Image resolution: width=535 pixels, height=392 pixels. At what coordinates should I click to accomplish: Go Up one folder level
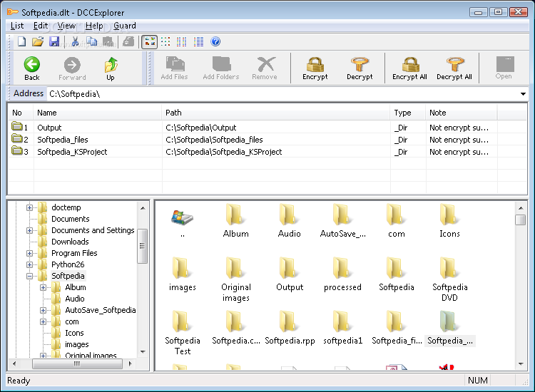pyautogui.click(x=111, y=68)
